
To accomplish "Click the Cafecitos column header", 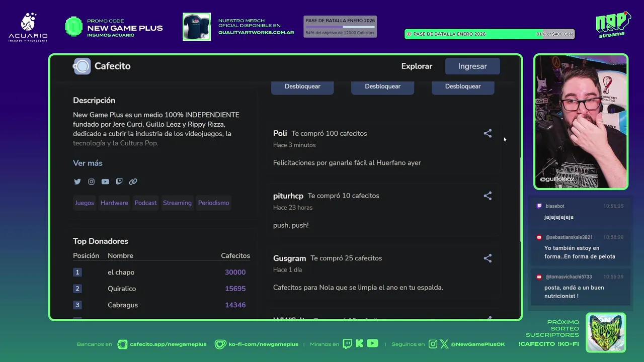I will click(x=235, y=255).
